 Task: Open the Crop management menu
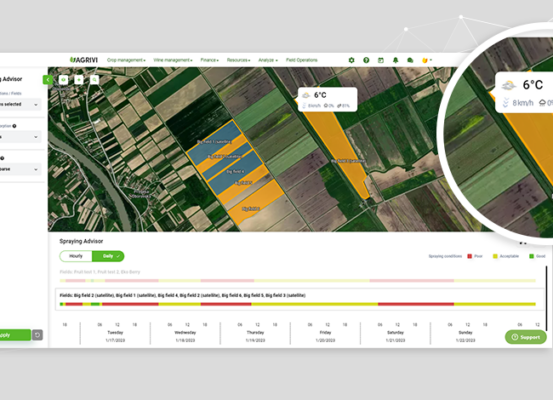point(126,60)
